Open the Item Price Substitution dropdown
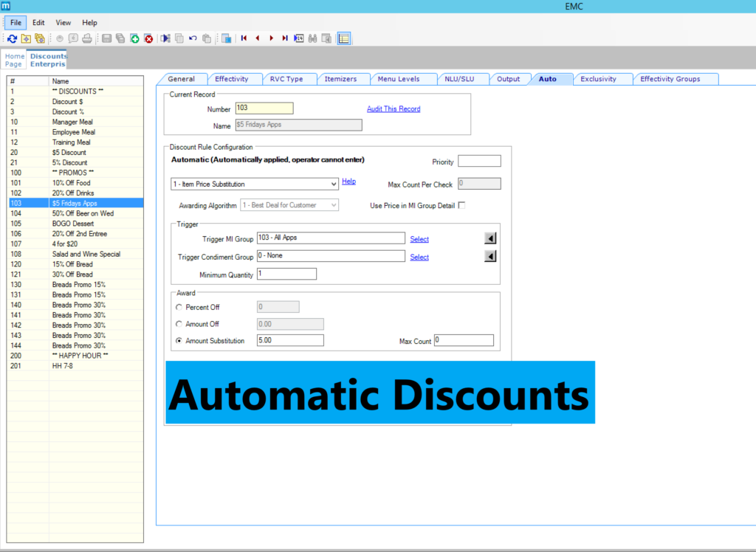This screenshot has width=756, height=552. pos(255,184)
